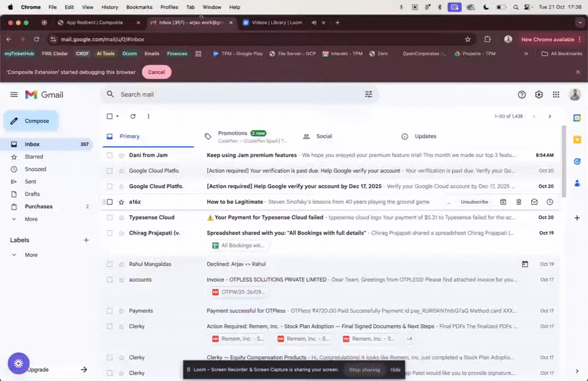This screenshot has width=588, height=381.
Task: Open the select-all dropdown arrow
Action: pyautogui.click(x=118, y=116)
